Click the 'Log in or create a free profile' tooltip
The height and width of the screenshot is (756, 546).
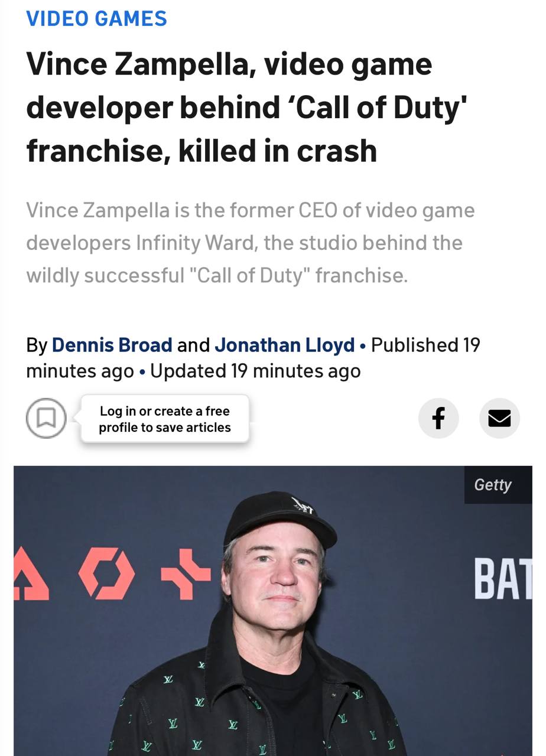coord(165,419)
